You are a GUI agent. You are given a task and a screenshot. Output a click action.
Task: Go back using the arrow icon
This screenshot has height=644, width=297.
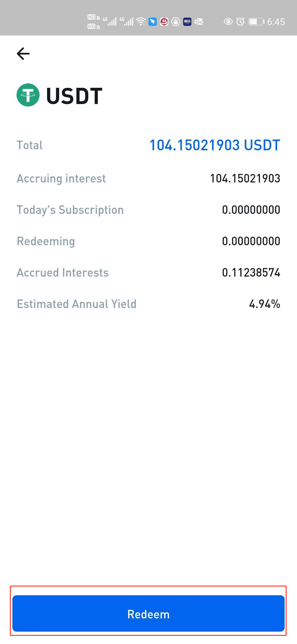coord(23,53)
